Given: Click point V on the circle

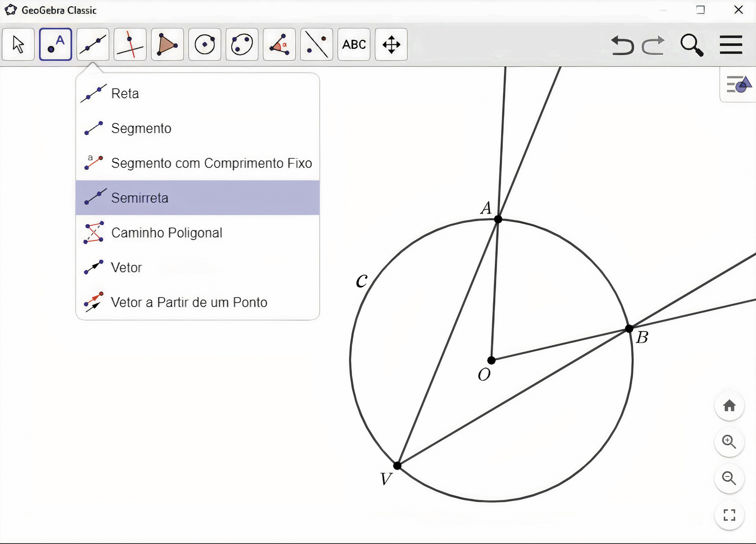Looking at the screenshot, I should coord(397,466).
